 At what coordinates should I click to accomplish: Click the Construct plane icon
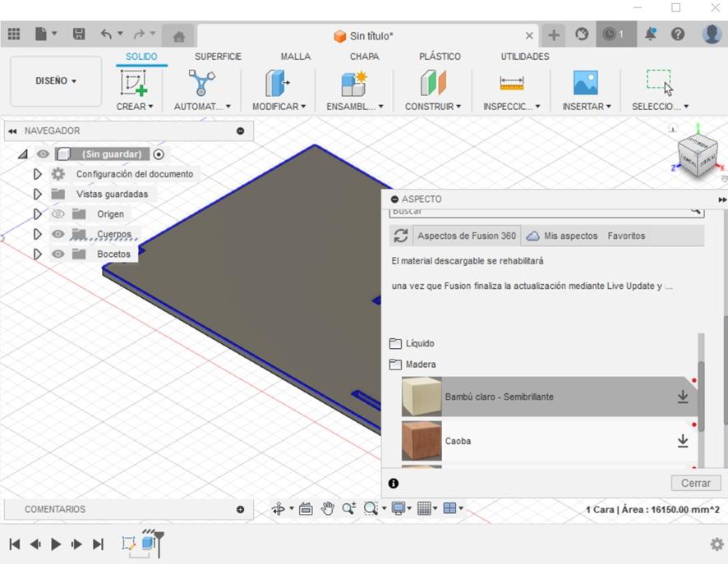(x=433, y=83)
